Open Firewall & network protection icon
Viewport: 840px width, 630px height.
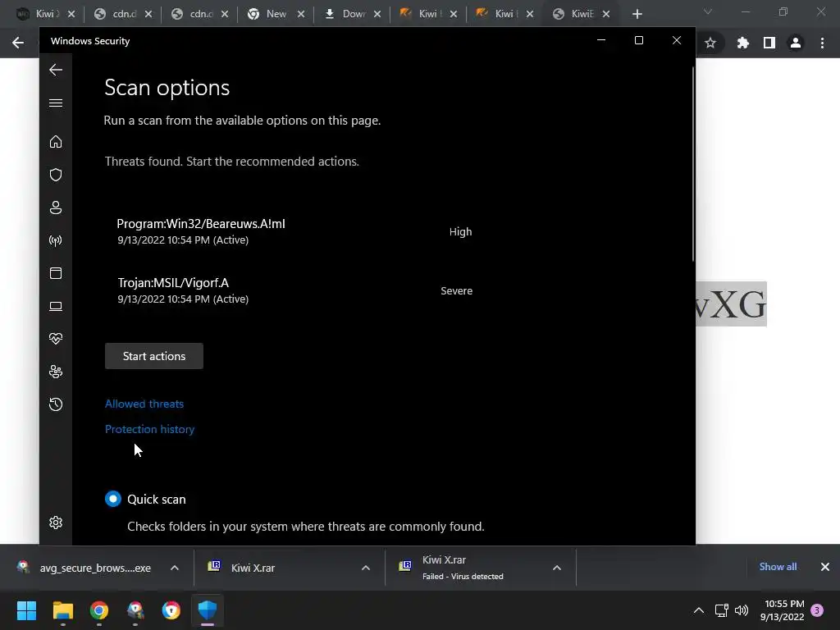56,240
